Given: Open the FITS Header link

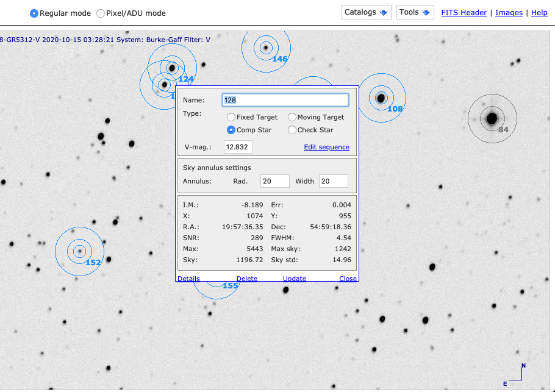Looking at the screenshot, I should click(464, 13).
